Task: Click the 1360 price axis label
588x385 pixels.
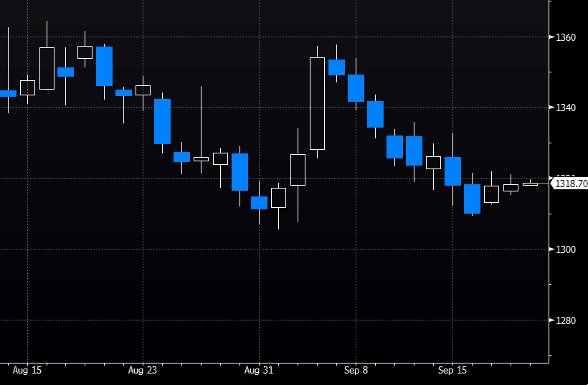Action: (x=565, y=37)
